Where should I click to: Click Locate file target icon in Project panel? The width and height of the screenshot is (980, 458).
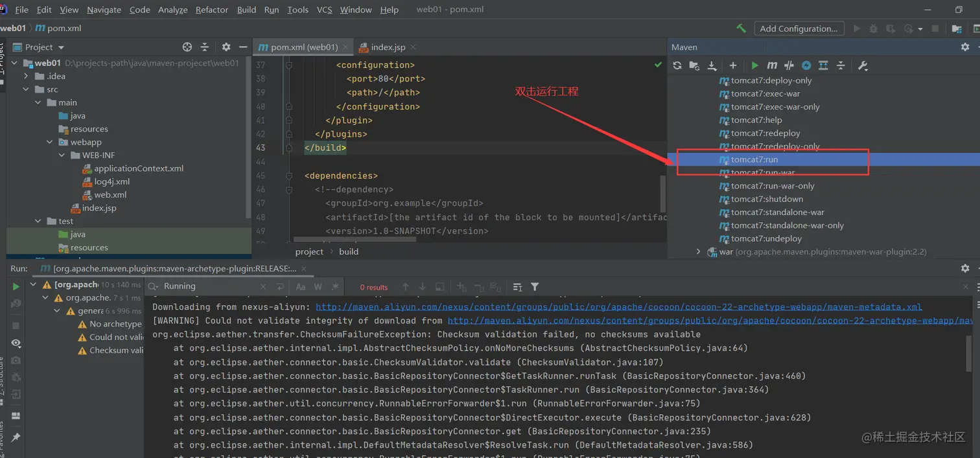187,47
